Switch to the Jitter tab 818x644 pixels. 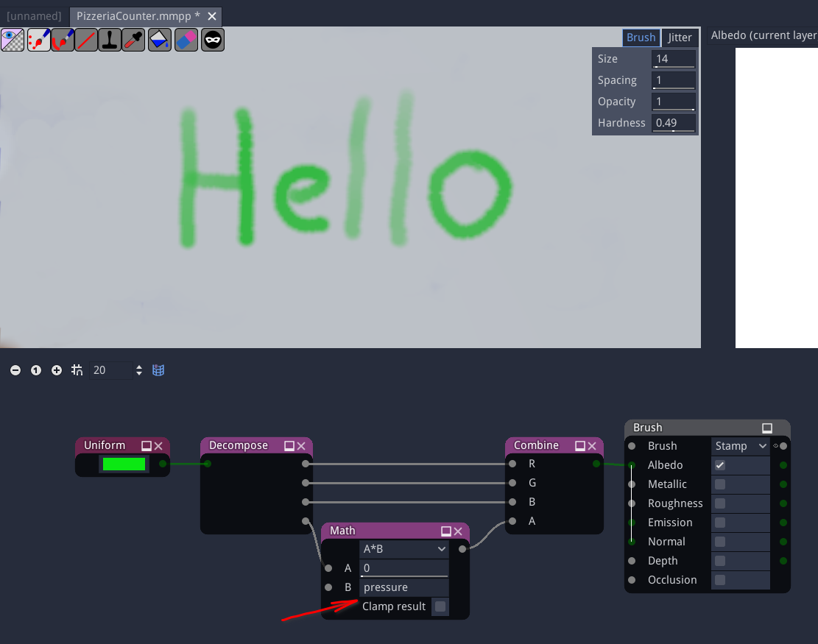pos(680,37)
